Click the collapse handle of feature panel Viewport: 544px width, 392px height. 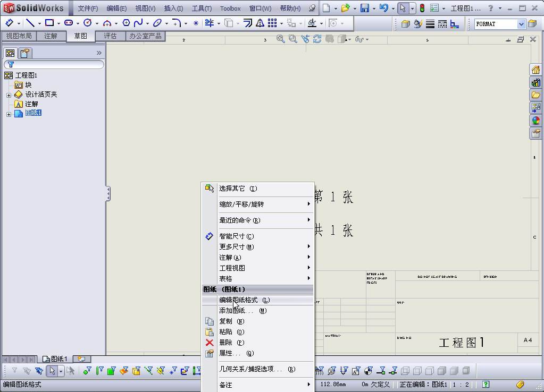[108, 193]
